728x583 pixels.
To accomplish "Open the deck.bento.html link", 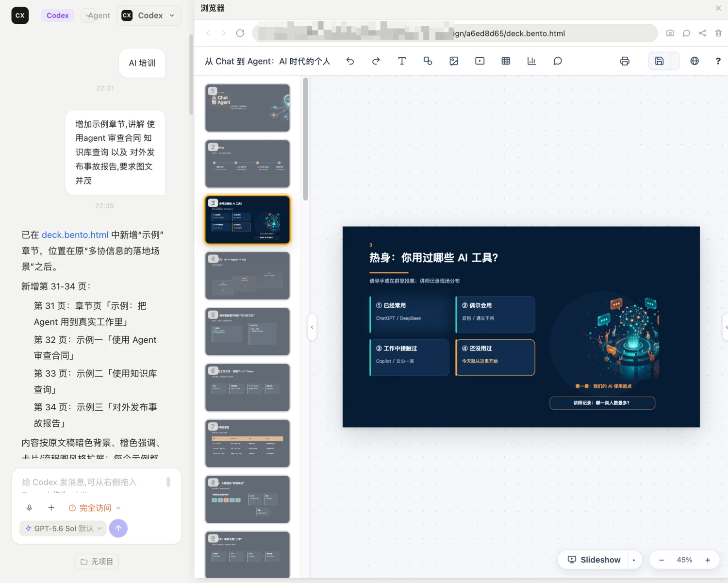I will (x=75, y=235).
